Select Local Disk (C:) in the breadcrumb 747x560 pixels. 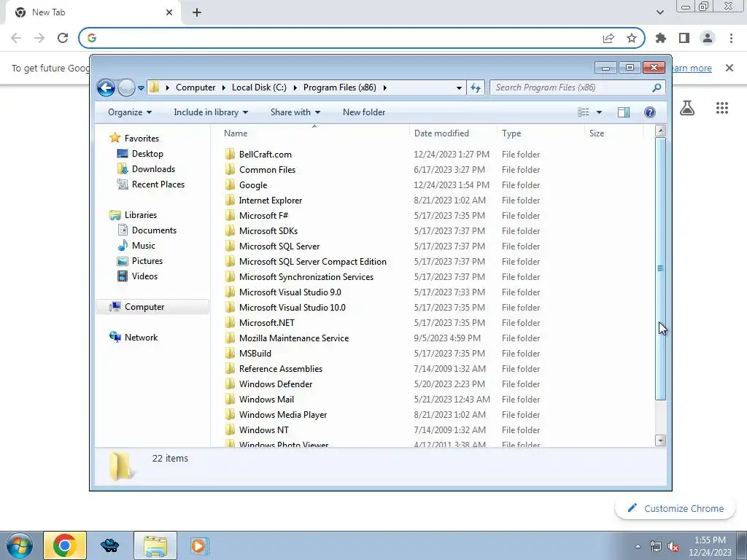pos(259,87)
